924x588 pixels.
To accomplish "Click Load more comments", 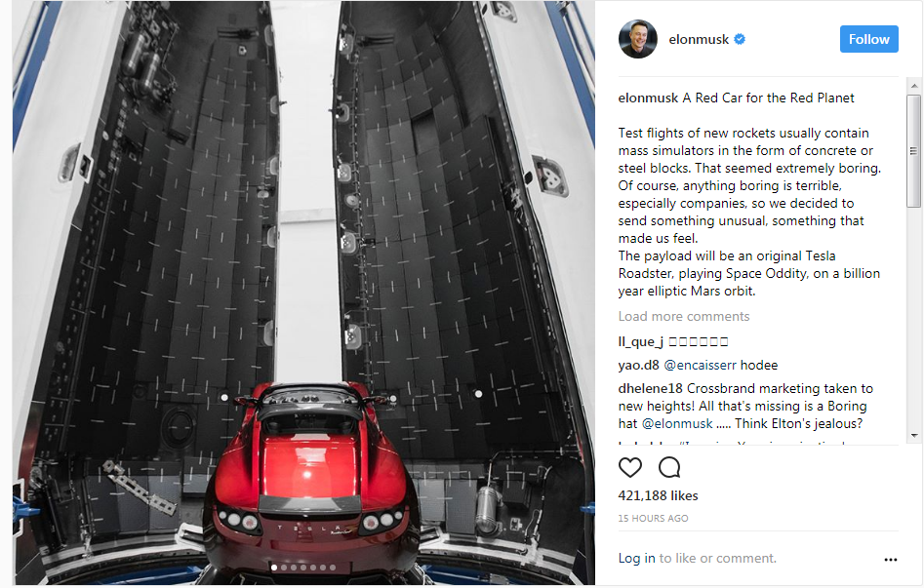I will click(684, 316).
